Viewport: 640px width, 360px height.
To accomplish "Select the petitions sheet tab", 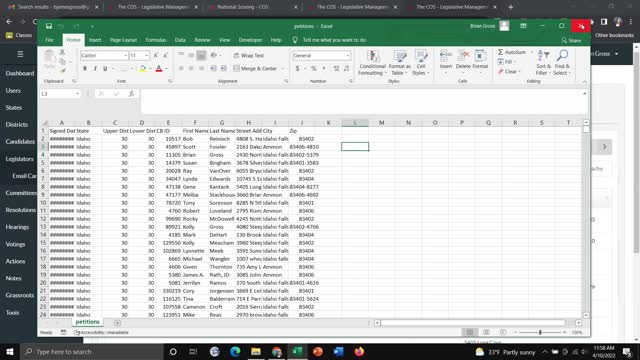I will coord(87,322).
